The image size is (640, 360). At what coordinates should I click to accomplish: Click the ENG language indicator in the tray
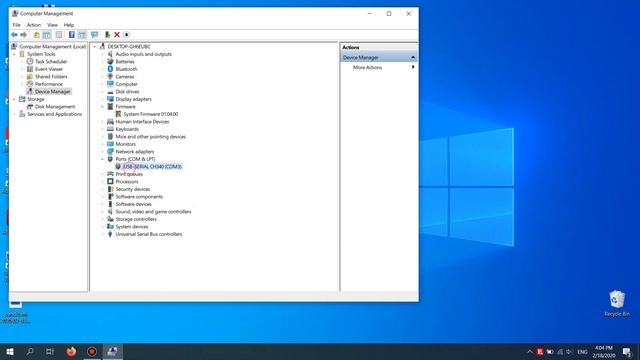(582, 352)
